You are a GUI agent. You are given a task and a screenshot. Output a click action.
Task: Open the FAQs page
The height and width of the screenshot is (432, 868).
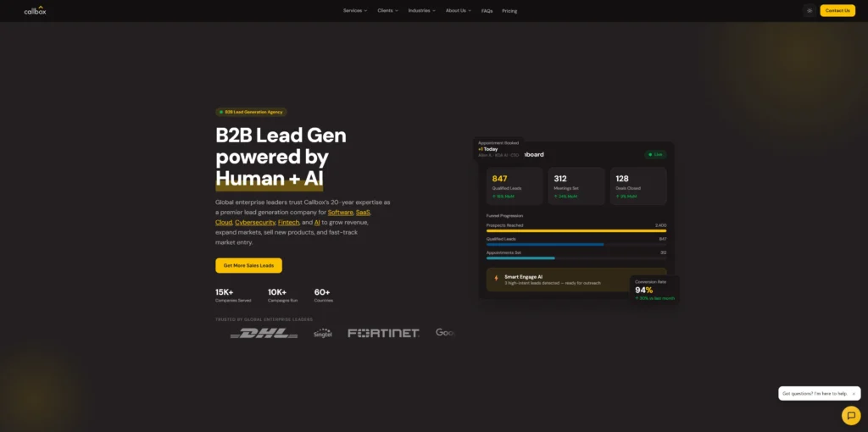tap(487, 11)
